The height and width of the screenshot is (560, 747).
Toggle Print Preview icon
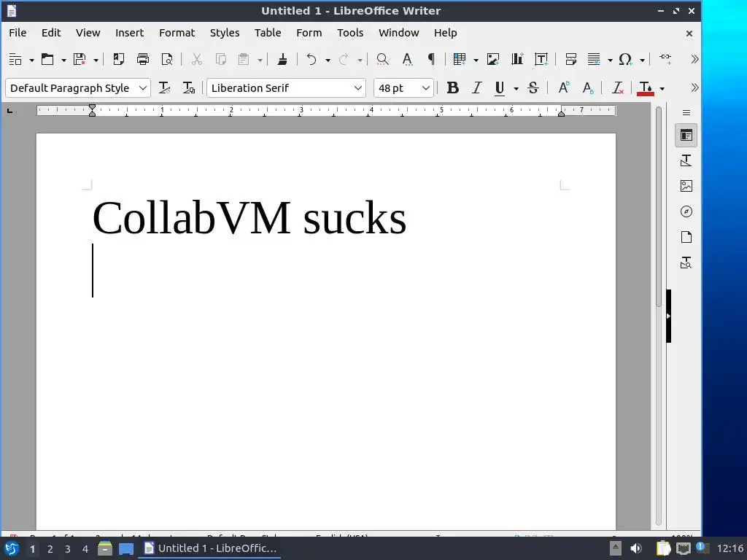[167, 59]
